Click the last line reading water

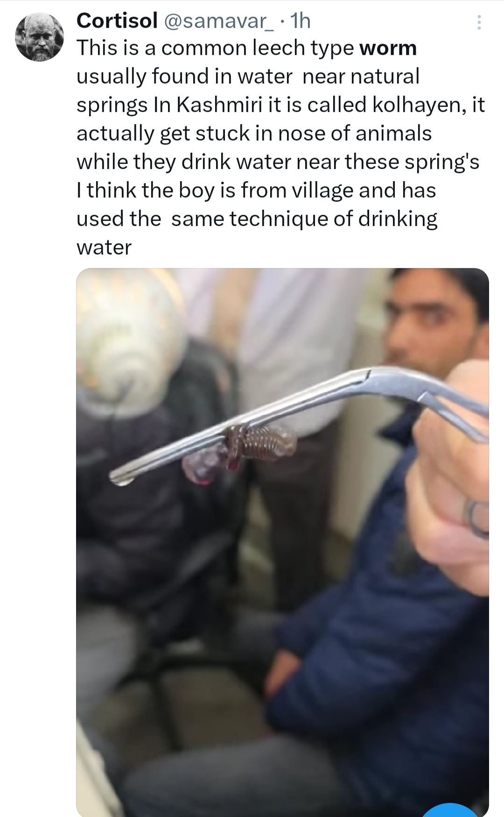pyautogui.click(x=104, y=248)
